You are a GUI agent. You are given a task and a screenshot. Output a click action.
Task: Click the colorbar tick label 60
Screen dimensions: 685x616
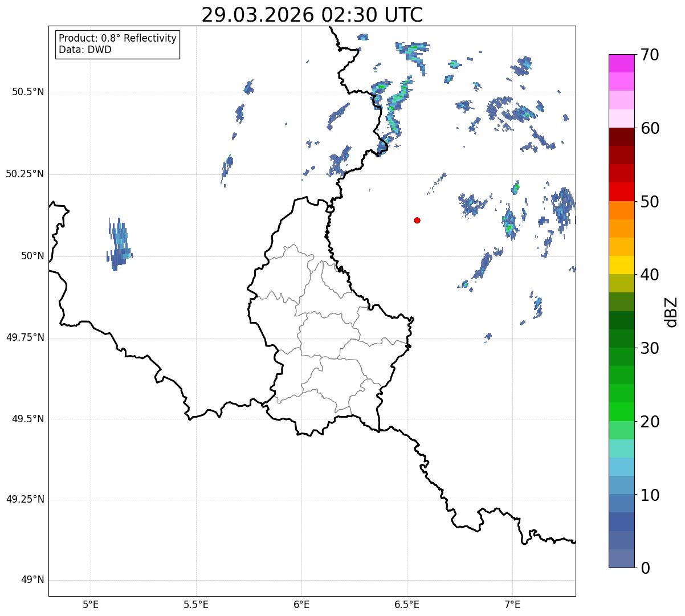tap(650, 128)
